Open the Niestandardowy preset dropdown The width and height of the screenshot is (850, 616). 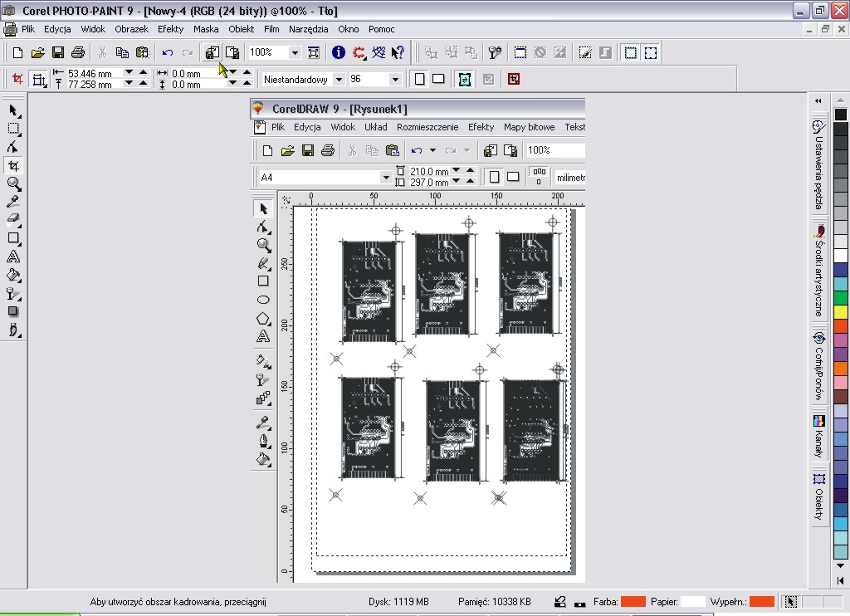pyautogui.click(x=339, y=79)
